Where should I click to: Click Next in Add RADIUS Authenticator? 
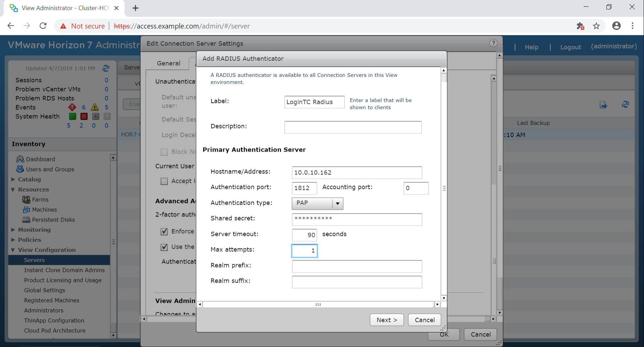pos(387,320)
